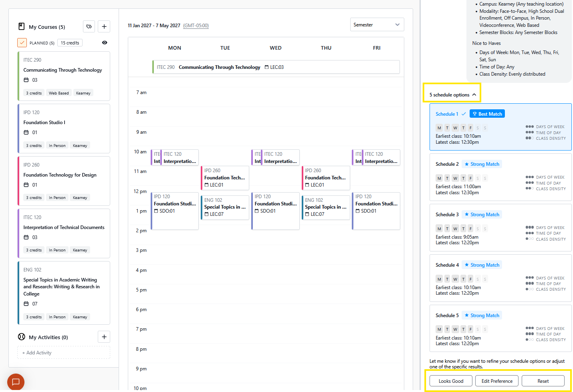
Task: Click the plus button beside My Activities
Action: (104, 337)
